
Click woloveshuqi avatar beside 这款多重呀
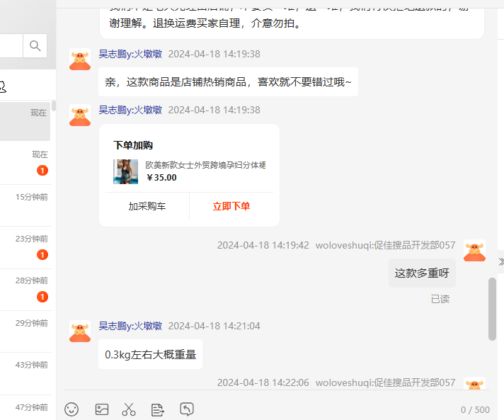(474, 251)
